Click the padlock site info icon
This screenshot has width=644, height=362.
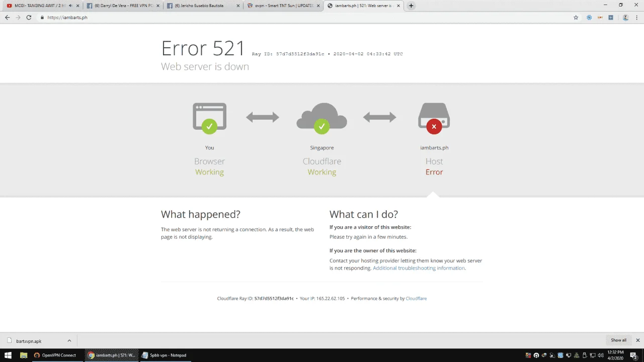(x=42, y=17)
